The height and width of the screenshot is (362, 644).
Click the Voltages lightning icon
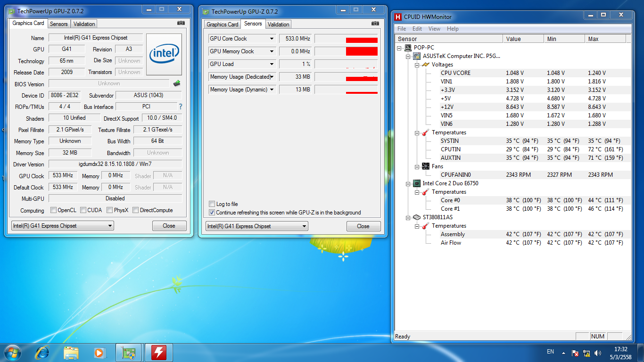425,65
